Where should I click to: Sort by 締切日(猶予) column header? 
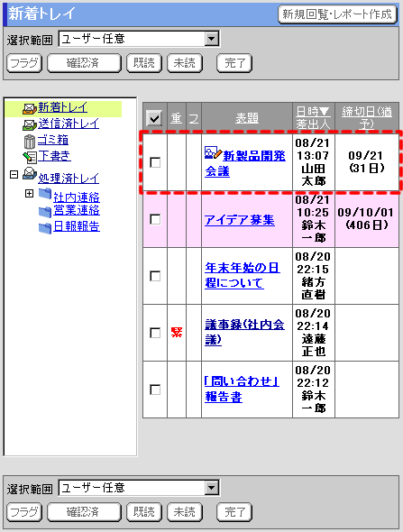(x=367, y=117)
